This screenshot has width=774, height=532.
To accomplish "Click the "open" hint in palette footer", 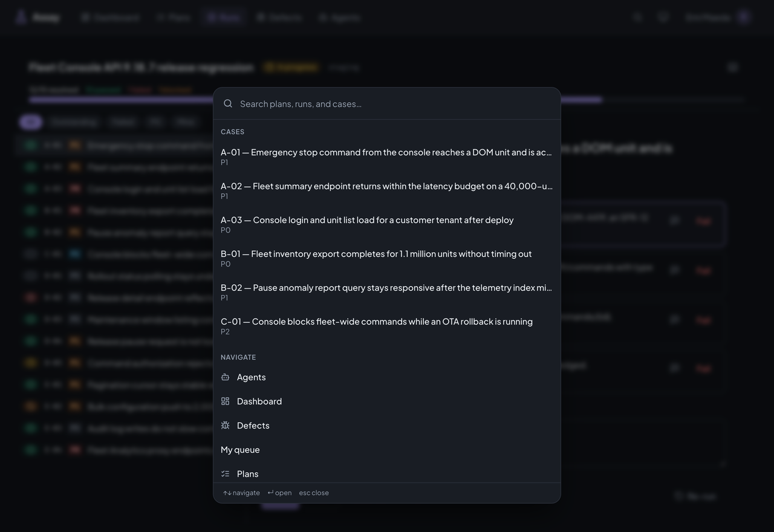I will pos(279,493).
